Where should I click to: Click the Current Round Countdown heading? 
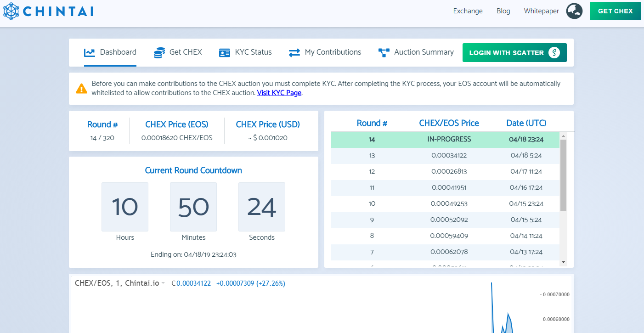pyautogui.click(x=193, y=170)
